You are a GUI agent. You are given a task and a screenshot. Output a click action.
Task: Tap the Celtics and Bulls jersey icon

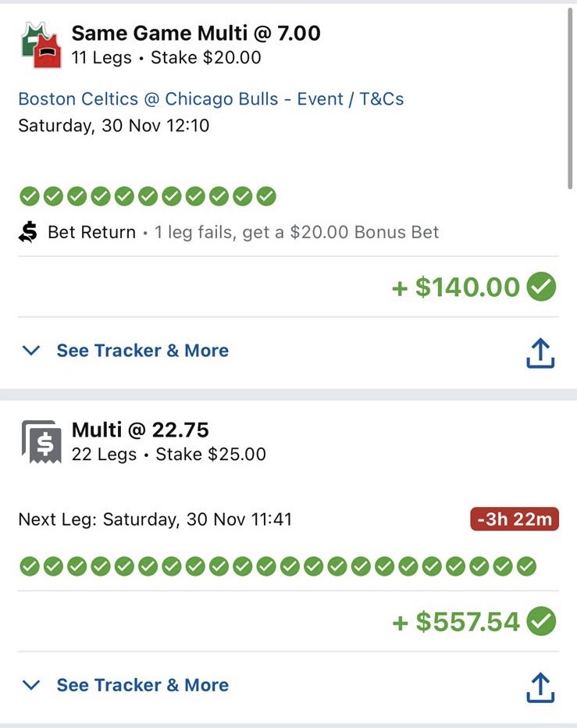41,45
